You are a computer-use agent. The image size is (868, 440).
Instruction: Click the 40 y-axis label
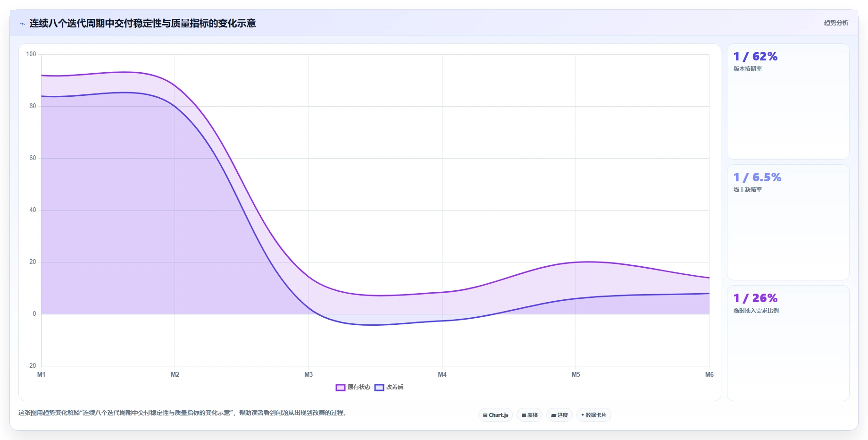pos(33,210)
